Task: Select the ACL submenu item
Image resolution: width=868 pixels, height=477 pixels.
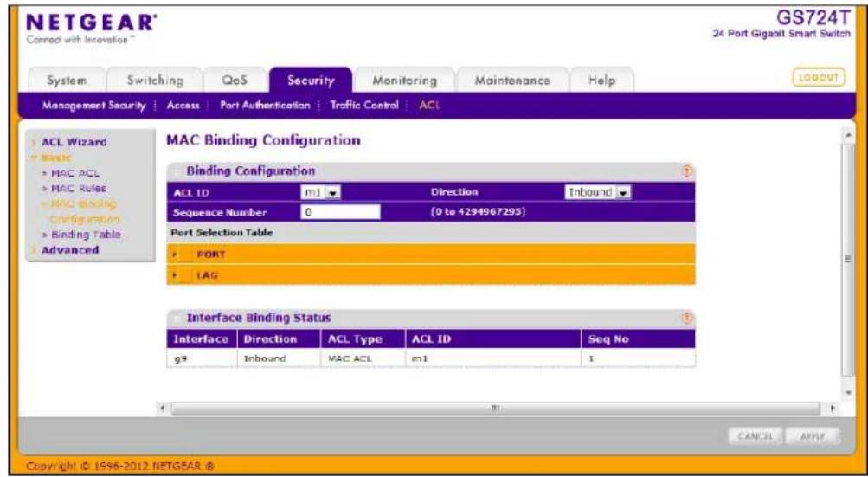Action: 429,106
